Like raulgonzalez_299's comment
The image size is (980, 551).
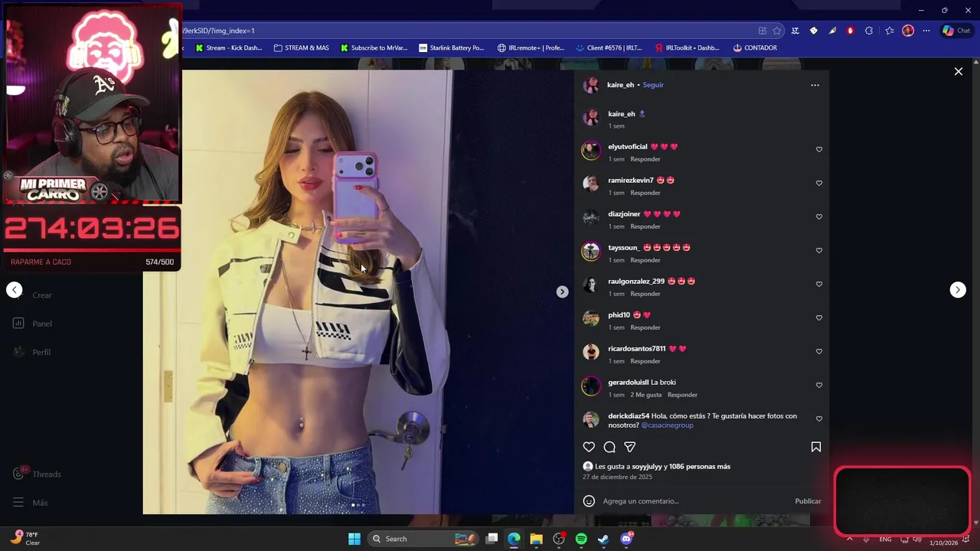click(818, 284)
